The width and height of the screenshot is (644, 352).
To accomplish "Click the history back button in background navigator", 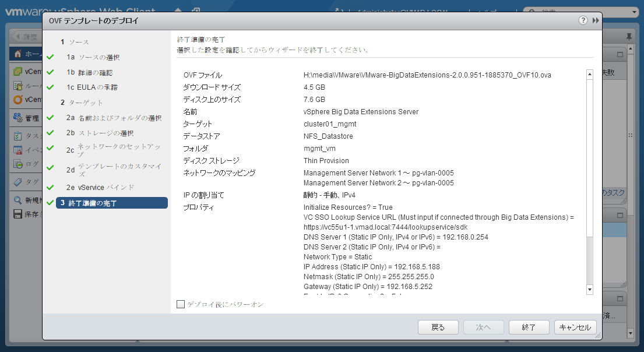I will pyautogui.click(x=26, y=37).
